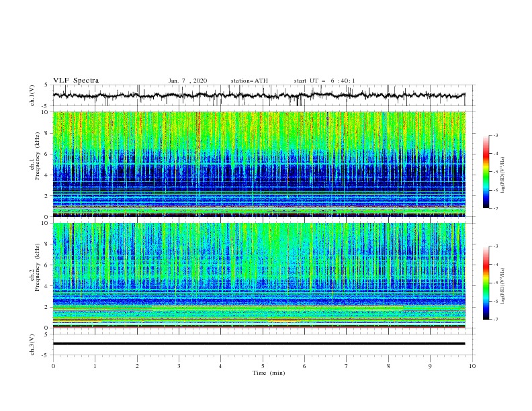Viewport: 532px width, 411px height.
Task: Click the '0' tick on the time axis
Action: pos(53,366)
